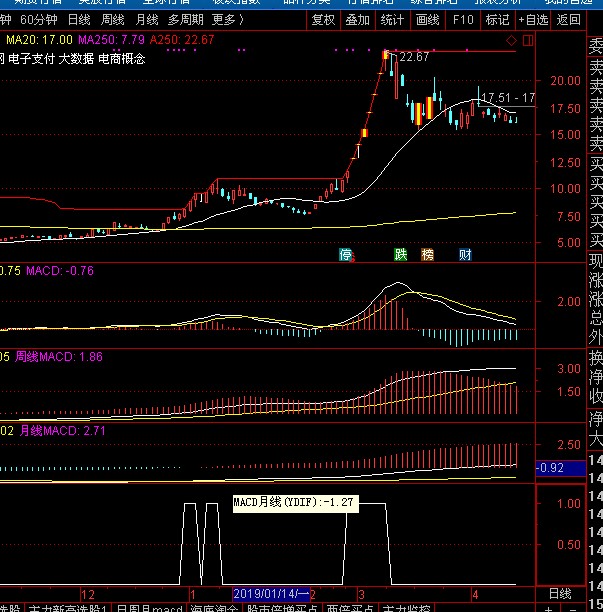Expand the 更多 periods dropdown
603x612 pixels.
(x=227, y=19)
